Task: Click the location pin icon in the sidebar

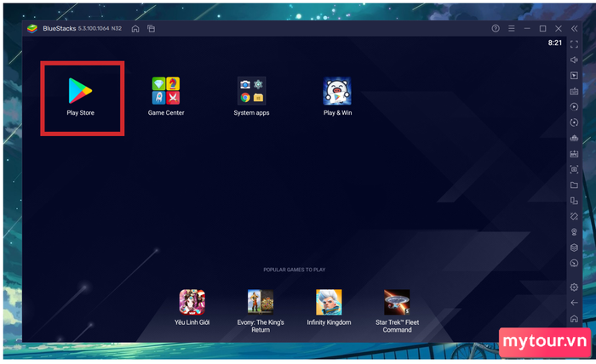Action: click(x=574, y=232)
